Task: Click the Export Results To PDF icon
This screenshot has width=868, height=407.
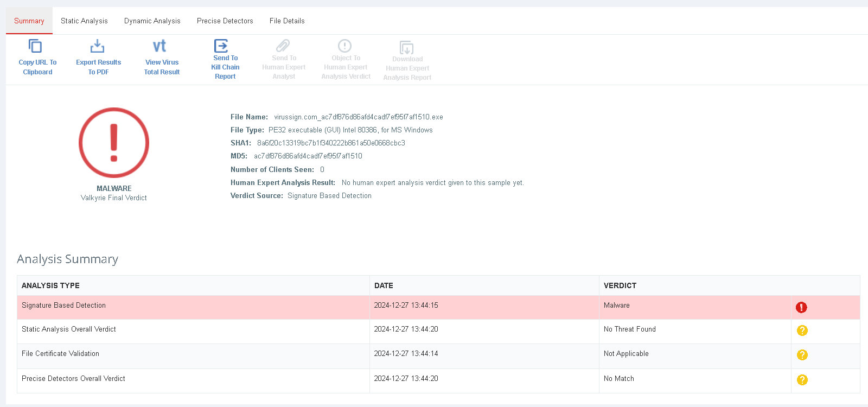Action: 98,46
